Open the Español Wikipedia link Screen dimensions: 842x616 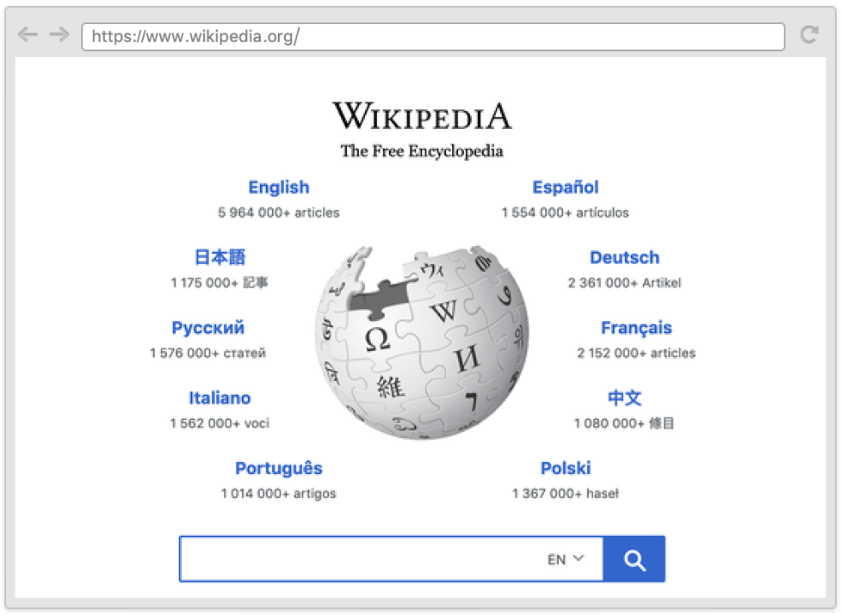[x=565, y=188]
